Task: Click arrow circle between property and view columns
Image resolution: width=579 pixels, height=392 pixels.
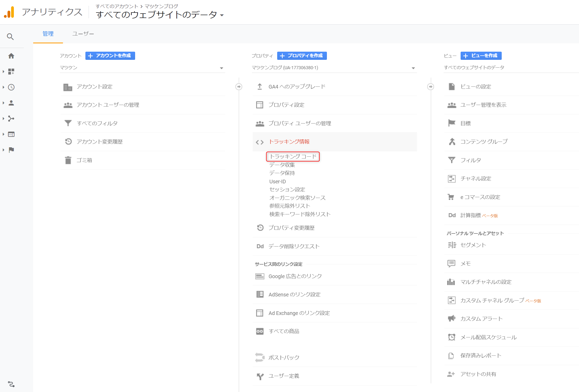Action: tap(431, 87)
